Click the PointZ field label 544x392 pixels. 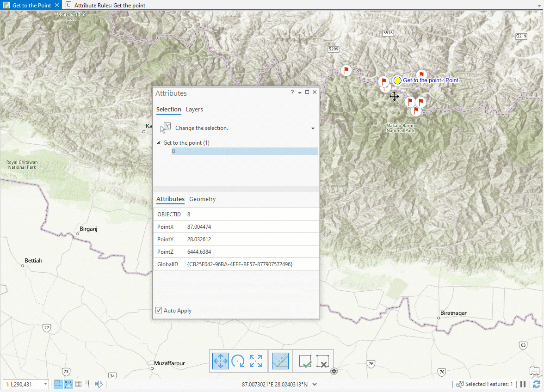coord(165,251)
